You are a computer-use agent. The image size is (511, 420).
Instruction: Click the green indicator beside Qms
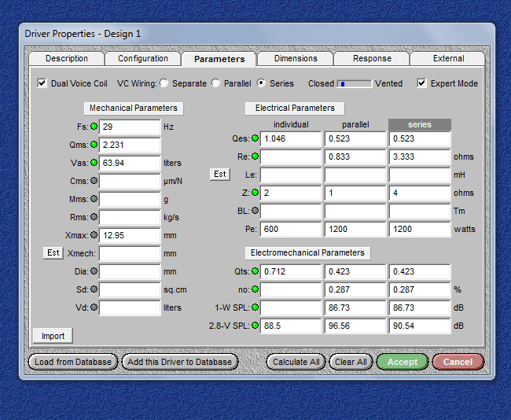[x=94, y=145]
